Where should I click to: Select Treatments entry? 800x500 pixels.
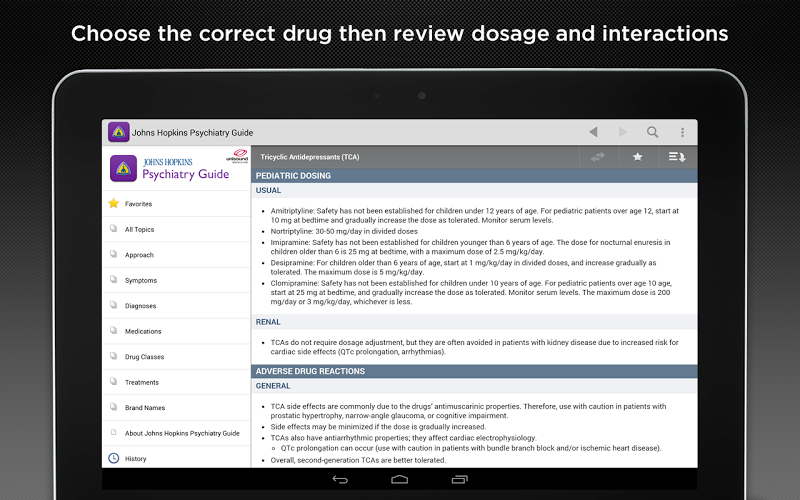pos(177,382)
